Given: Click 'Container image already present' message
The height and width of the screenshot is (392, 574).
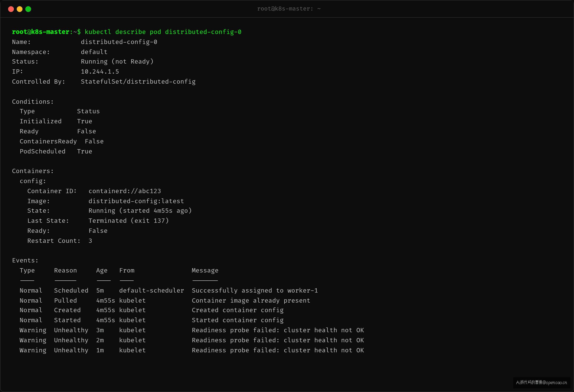Looking at the screenshot, I should point(251,301).
